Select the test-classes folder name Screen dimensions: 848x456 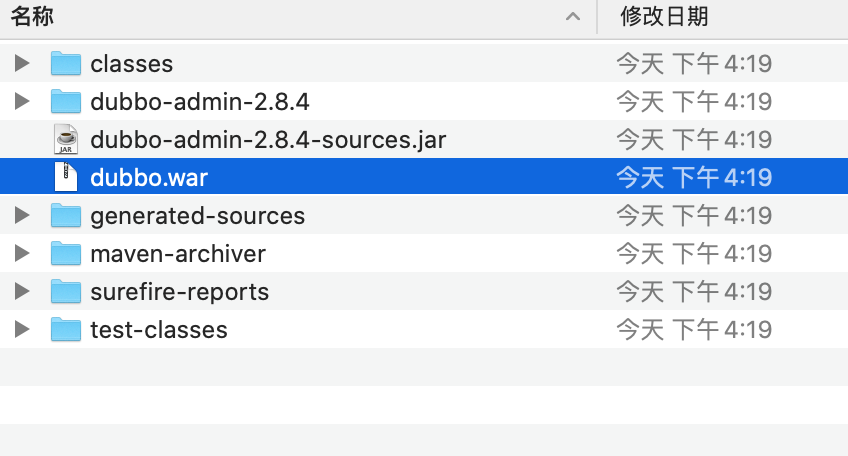159,330
